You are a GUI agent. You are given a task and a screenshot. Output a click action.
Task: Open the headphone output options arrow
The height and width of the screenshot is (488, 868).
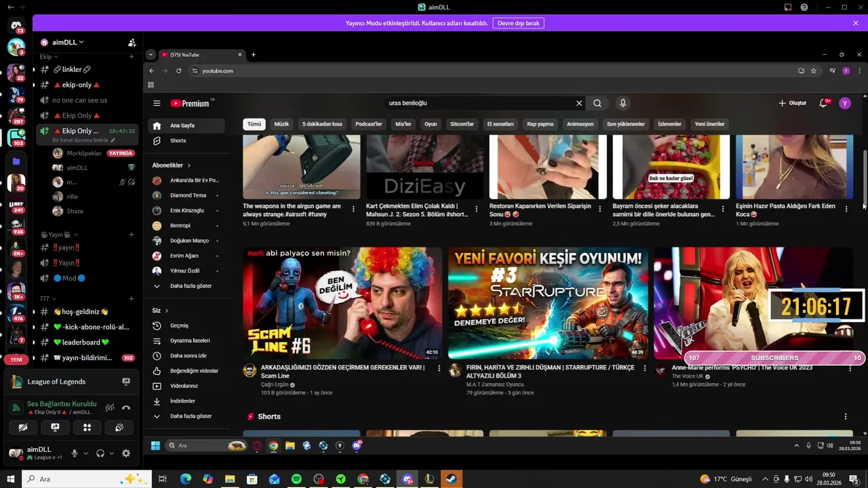click(x=111, y=453)
